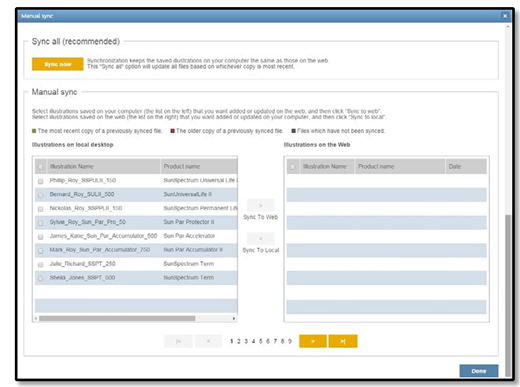Click Sun Par Accelerator product cell
520x387 pixels.
coord(189,236)
